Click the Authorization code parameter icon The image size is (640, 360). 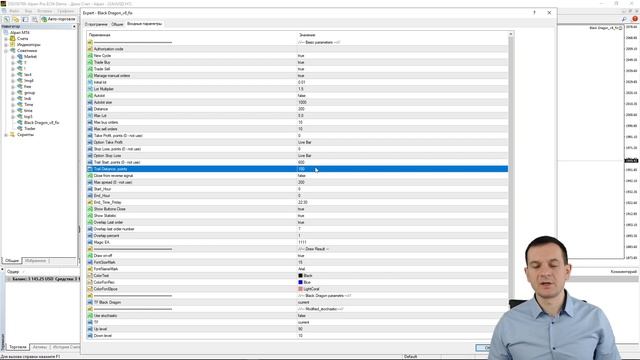point(90,49)
